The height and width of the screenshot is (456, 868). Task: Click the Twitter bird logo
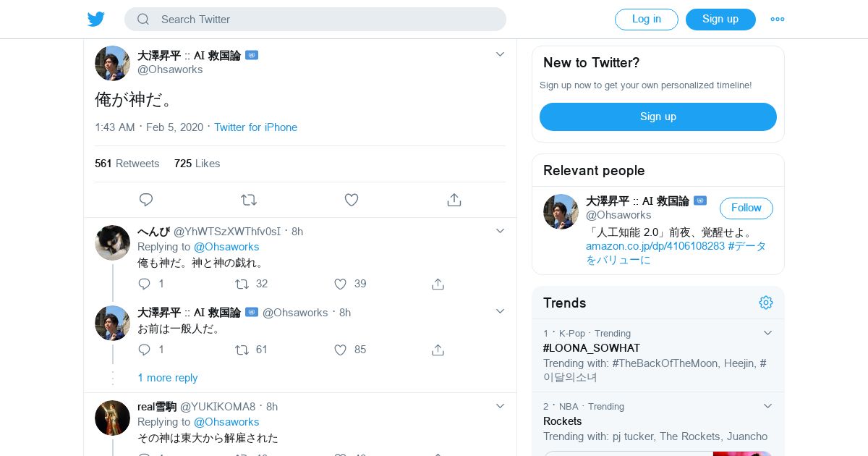point(96,19)
